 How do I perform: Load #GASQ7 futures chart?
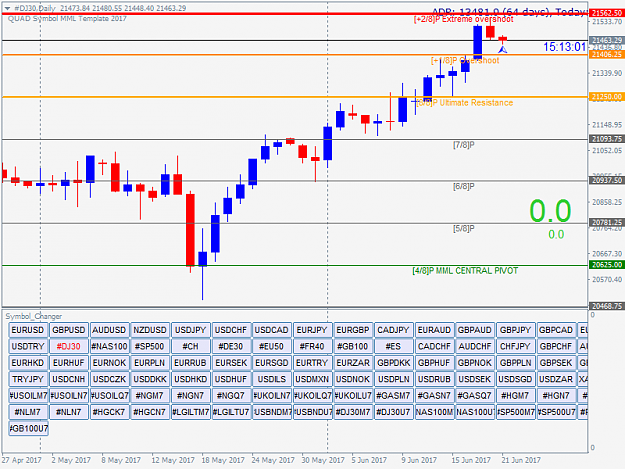point(475,396)
